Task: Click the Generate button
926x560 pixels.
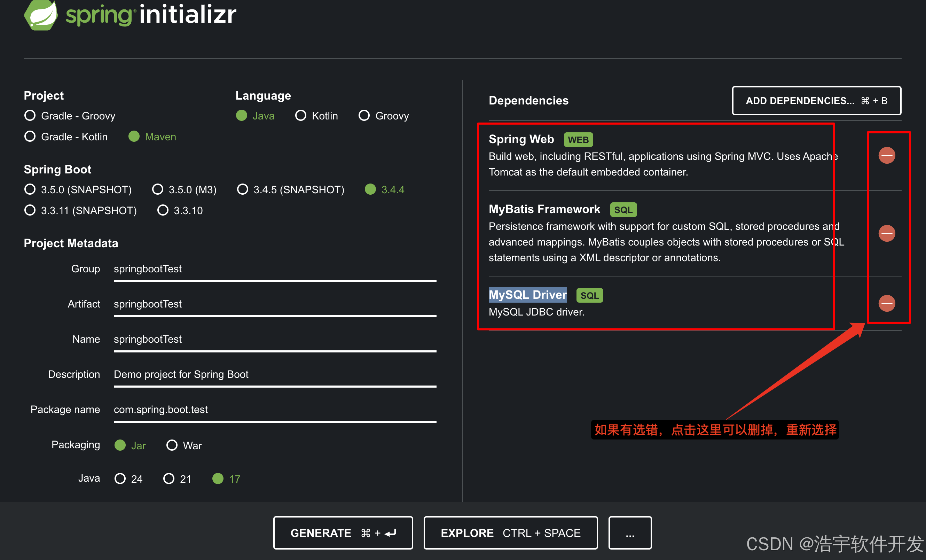Action: [343, 532]
